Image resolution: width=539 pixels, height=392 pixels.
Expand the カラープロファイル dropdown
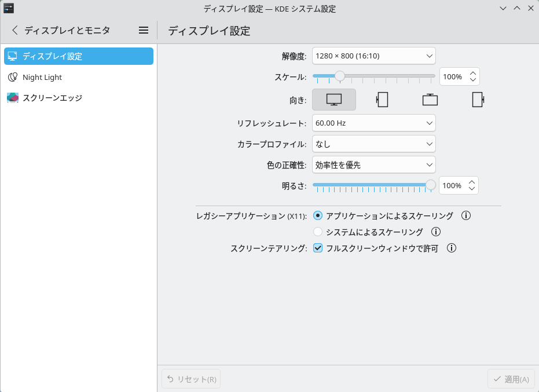pos(373,144)
